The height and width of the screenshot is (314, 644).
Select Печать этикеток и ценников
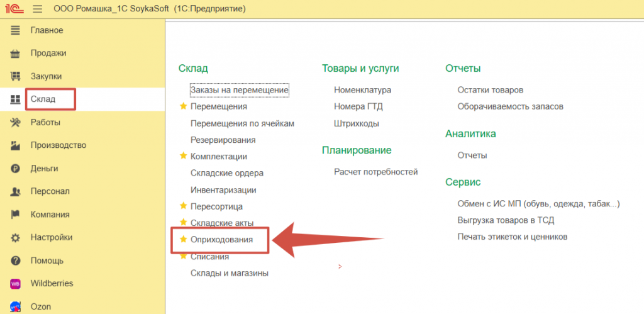click(x=512, y=237)
